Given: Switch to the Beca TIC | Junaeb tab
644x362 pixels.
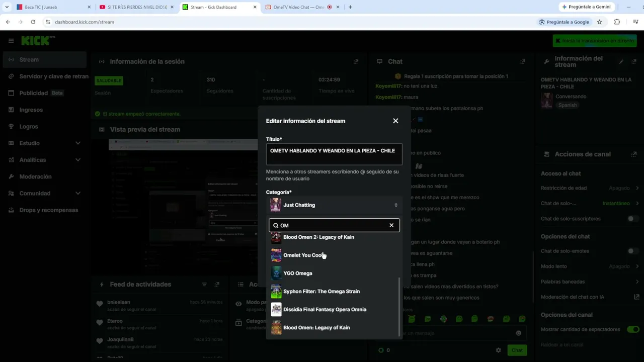Looking at the screenshot, I should coord(53,7).
